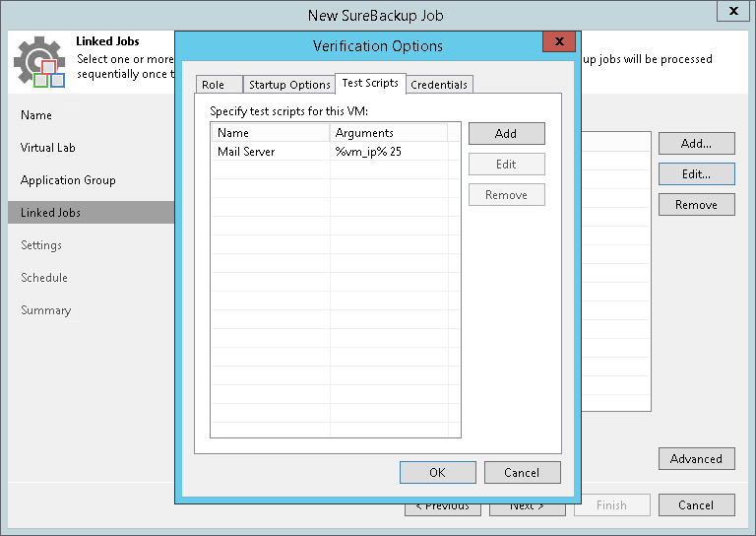Click the disabled Finish button in the wizard
The width and height of the screenshot is (756, 536).
point(611,505)
